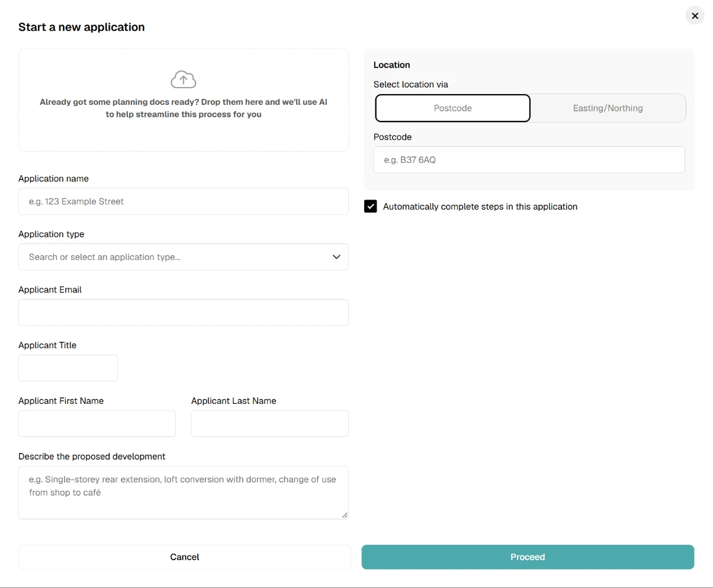This screenshot has width=713, height=588.
Task: Click the 'Select location via' label
Action: 411,85
